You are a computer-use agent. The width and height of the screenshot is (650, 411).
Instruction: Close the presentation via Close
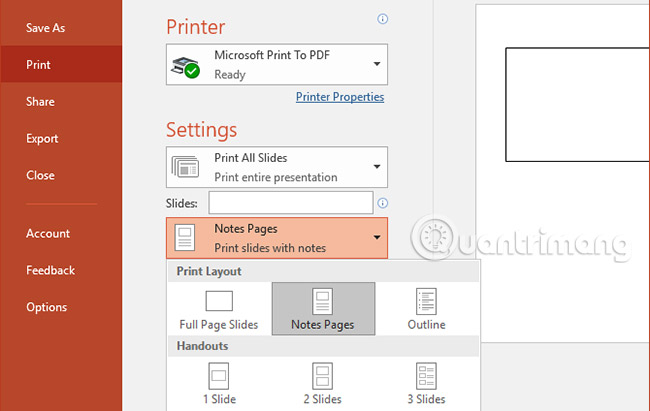coord(40,175)
